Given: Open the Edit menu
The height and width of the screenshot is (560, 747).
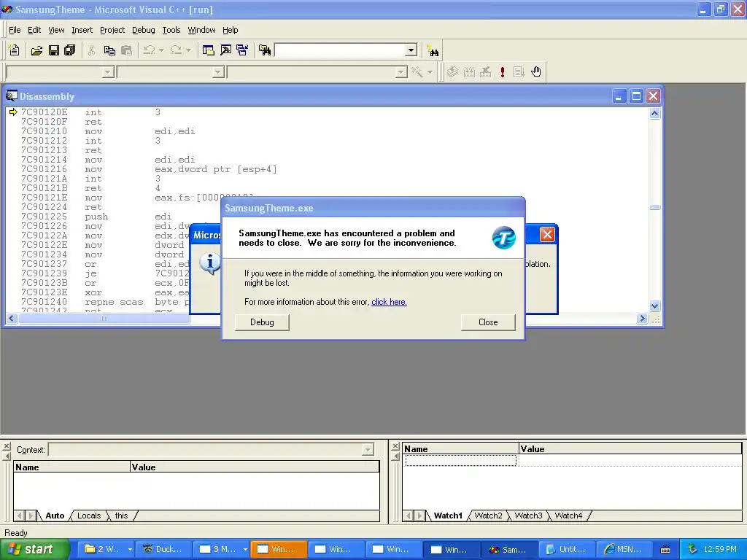Looking at the screenshot, I should (34, 30).
